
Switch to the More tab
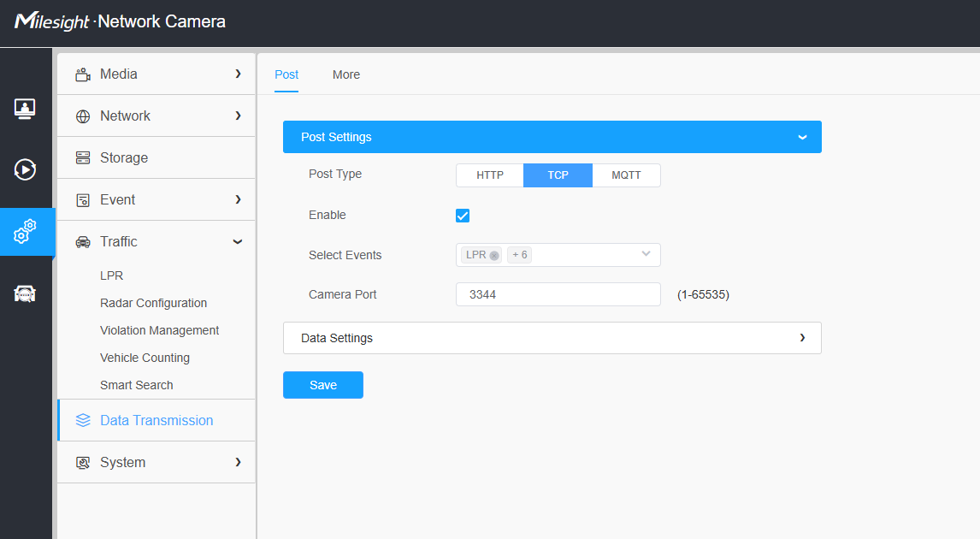[346, 74]
